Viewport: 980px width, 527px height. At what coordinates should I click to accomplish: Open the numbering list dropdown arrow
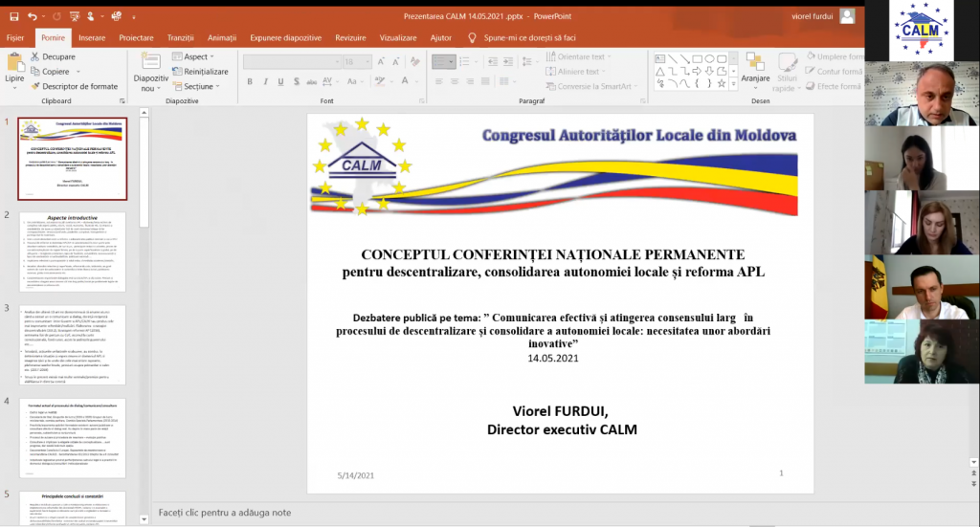click(477, 61)
